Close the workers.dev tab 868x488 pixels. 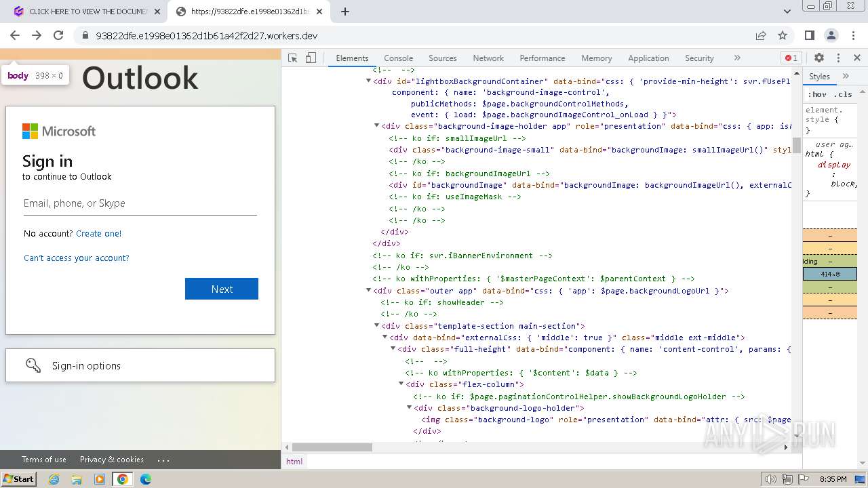(319, 12)
